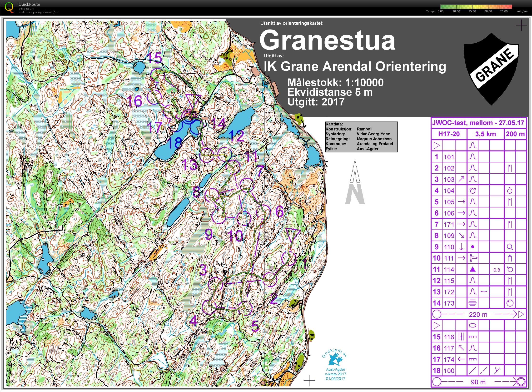Select the JWOC-test, mellom - 27.05.17 header
The width and height of the screenshot is (532, 392).
coord(478,123)
